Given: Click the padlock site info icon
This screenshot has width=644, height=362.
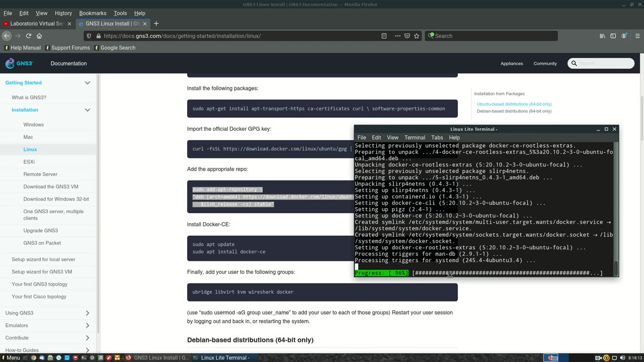Looking at the screenshot, I should [98, 36].
